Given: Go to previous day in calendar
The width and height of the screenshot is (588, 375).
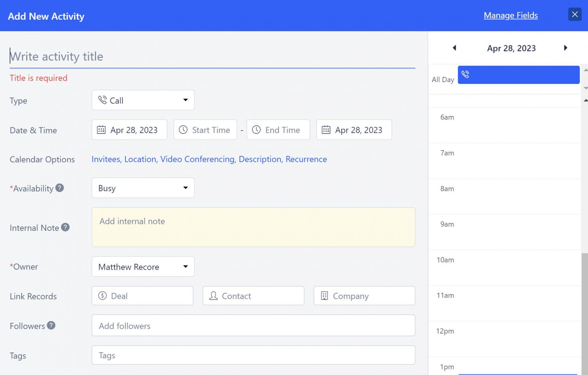Looking at the screenshot, I should [454, 48].
